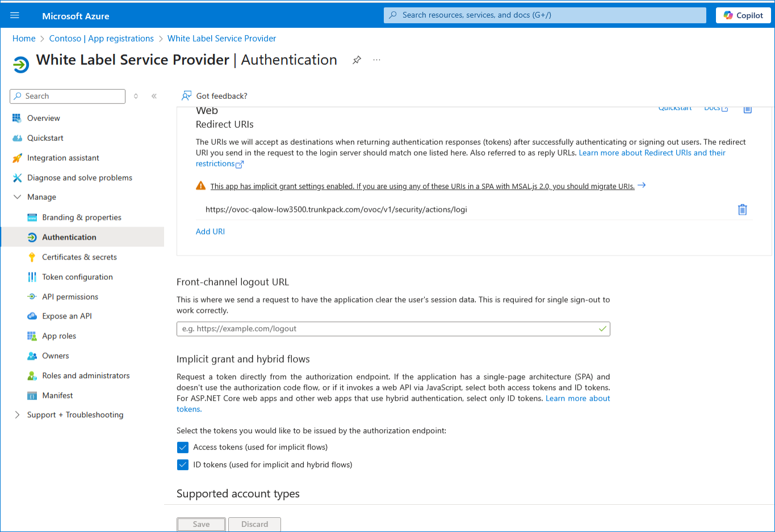Click the Add URI link
Viewport: 775px width, 532px height.
point(210,232)
